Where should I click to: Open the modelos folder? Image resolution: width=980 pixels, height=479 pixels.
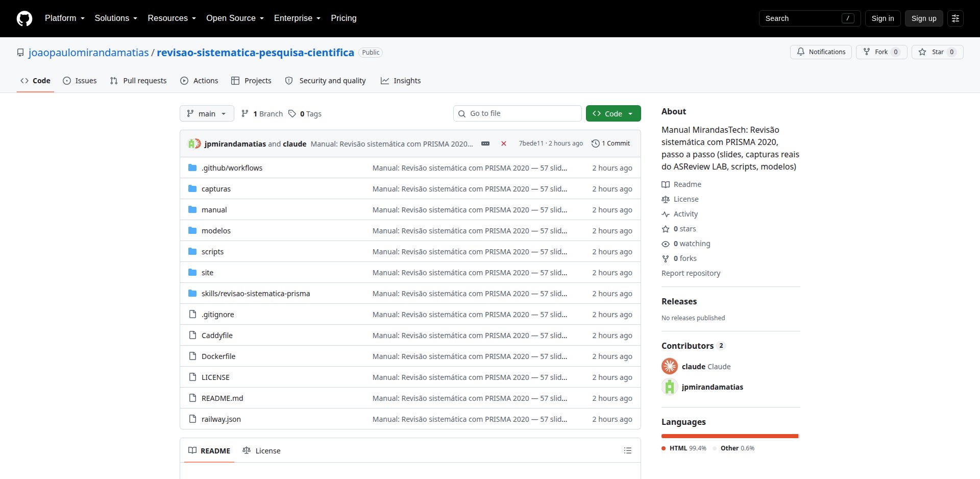(216, 231)
